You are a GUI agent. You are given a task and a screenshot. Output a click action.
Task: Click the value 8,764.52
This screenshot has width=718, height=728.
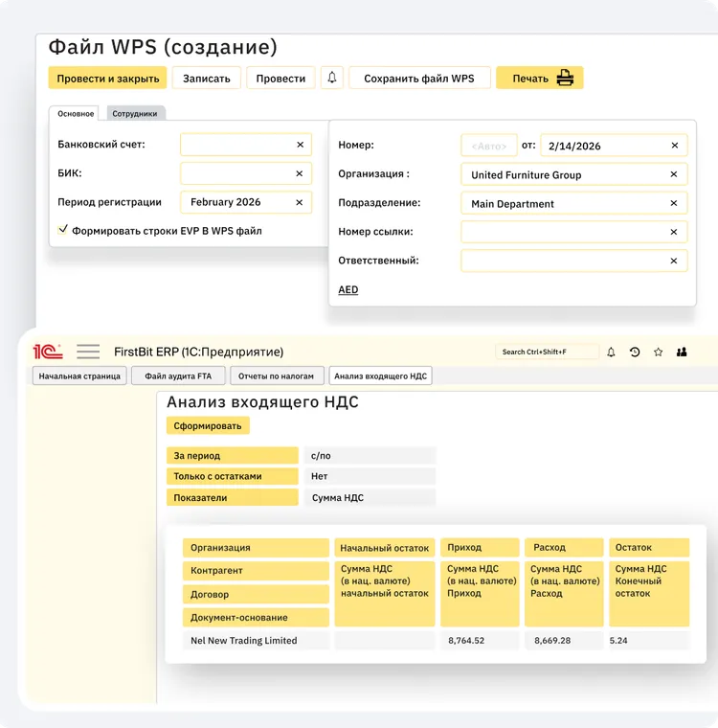click(x=466, y=640)
